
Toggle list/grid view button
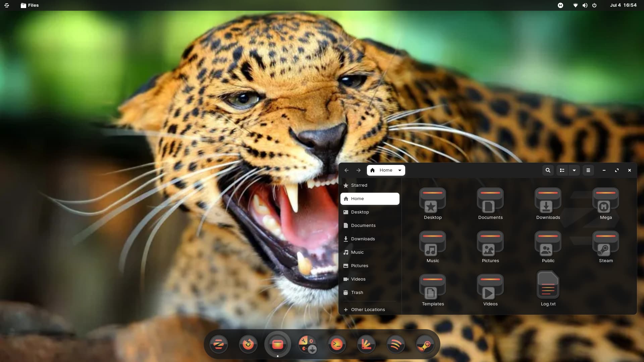562,170
